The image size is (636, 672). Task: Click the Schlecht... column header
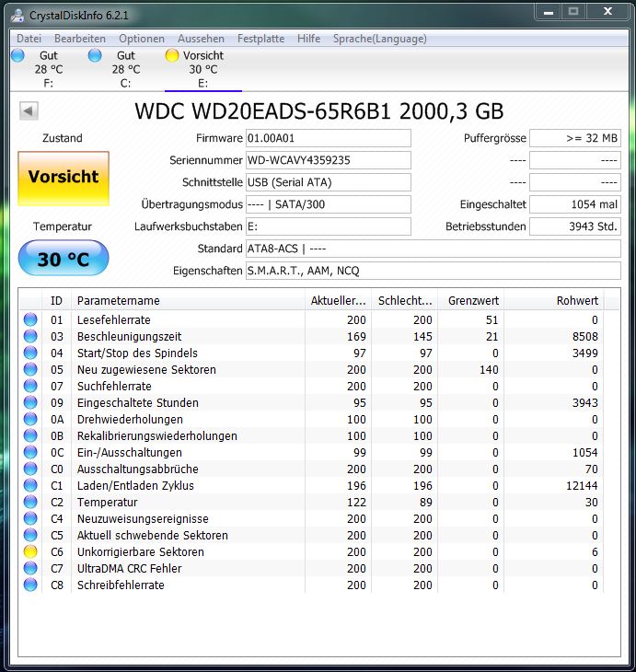coord(405,300)
